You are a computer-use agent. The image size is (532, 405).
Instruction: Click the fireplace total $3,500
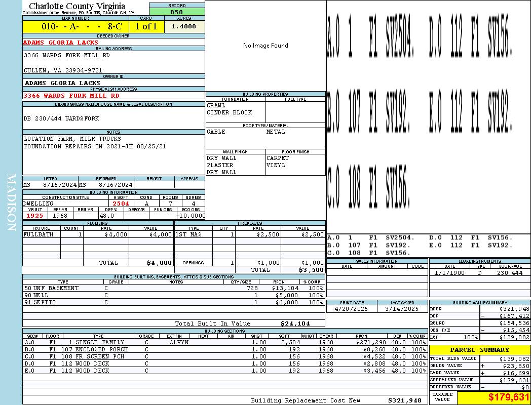[311, 270]
